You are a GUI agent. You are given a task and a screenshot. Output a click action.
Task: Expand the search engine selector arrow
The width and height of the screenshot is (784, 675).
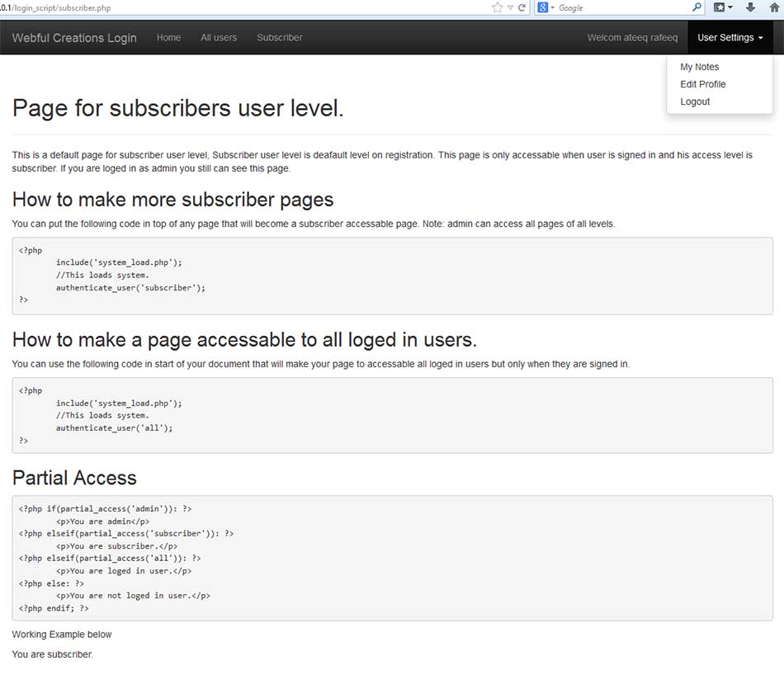coord(553,7)
